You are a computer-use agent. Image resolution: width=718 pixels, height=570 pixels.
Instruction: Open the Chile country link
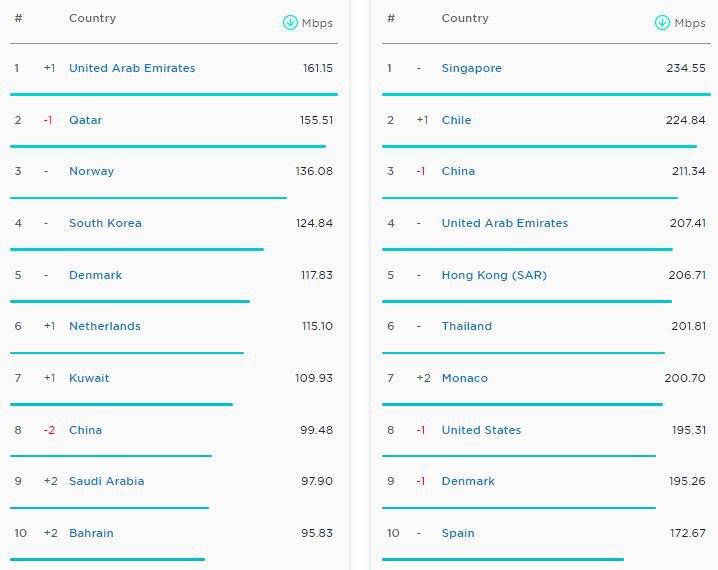pyautogui.click(x=456, y=120)
